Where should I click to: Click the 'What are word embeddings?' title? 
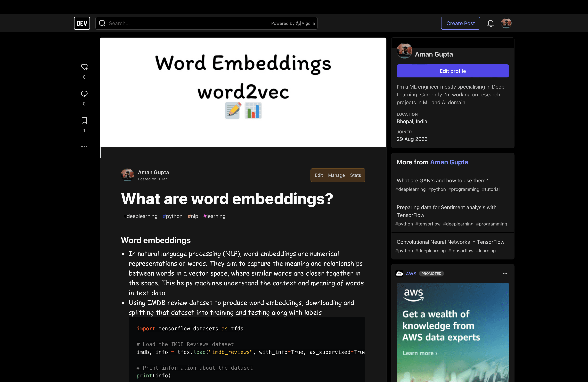pyautogui.click(x=227, y=199)
